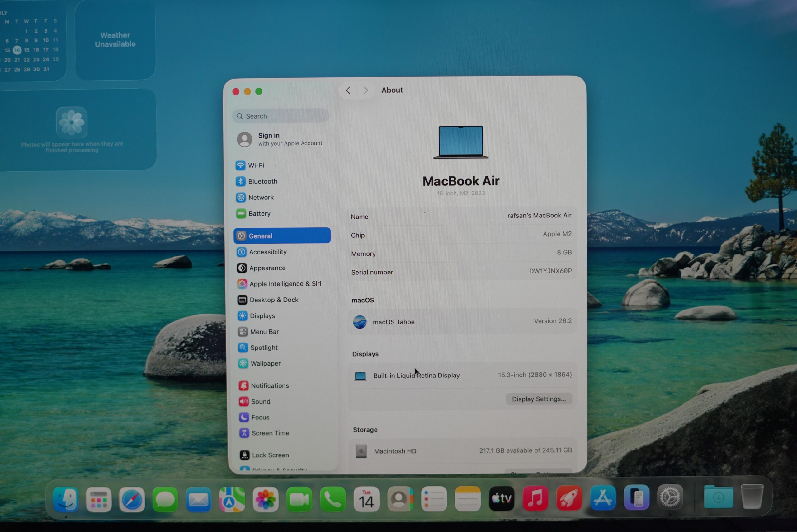Open Desktop & Dock settings
Viewport: 797px width, 532px height.
(x=283, y=300)
